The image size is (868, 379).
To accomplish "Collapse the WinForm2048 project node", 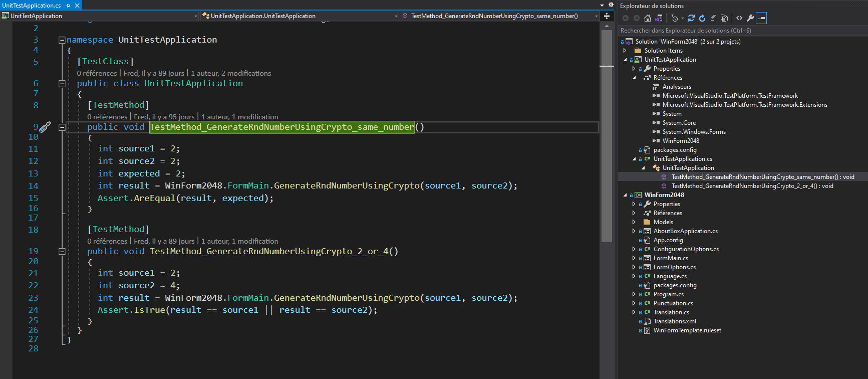I will 625,195.
